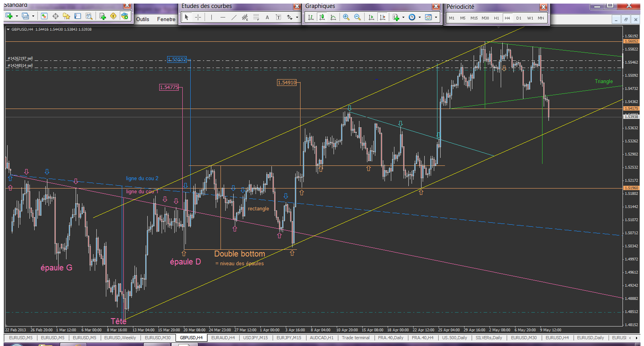
Task: Toggle chart auto scroll button
Action: coord(371,17)
